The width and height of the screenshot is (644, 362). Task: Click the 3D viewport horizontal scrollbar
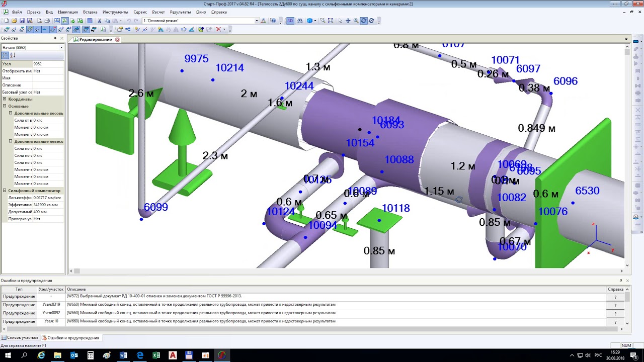(x=346, y=271)
